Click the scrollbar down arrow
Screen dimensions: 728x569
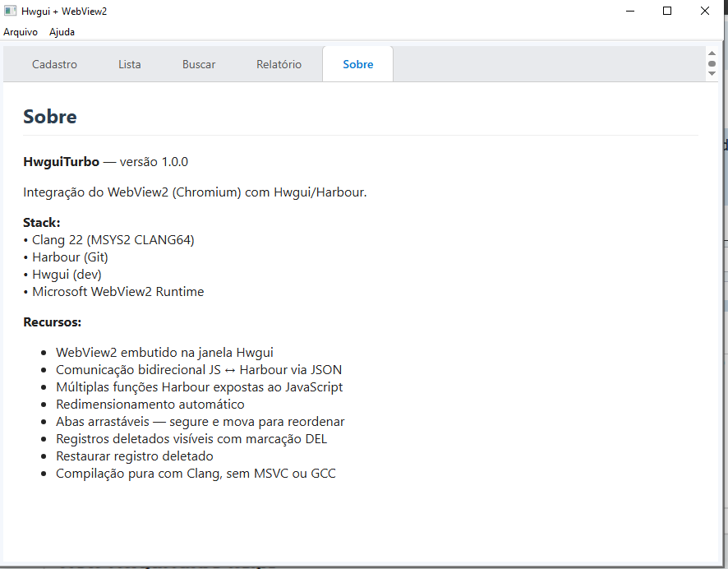pos(712,73)
